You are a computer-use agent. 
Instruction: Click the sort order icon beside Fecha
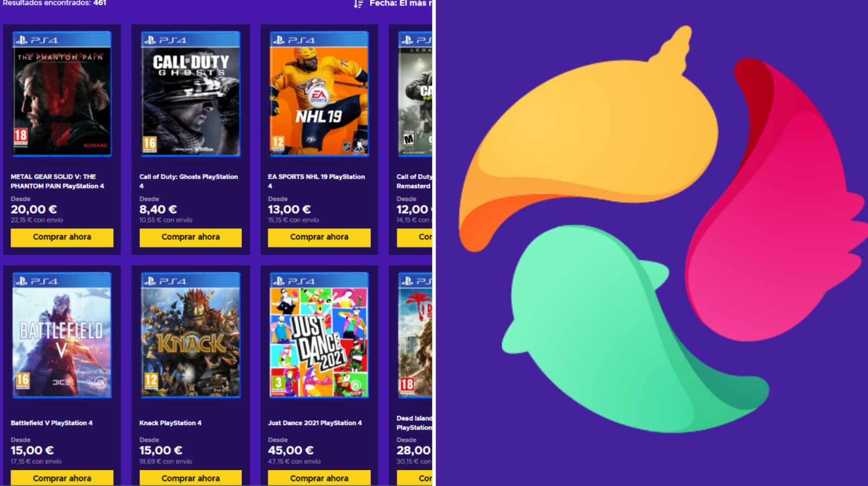click(x=358, y=4)
